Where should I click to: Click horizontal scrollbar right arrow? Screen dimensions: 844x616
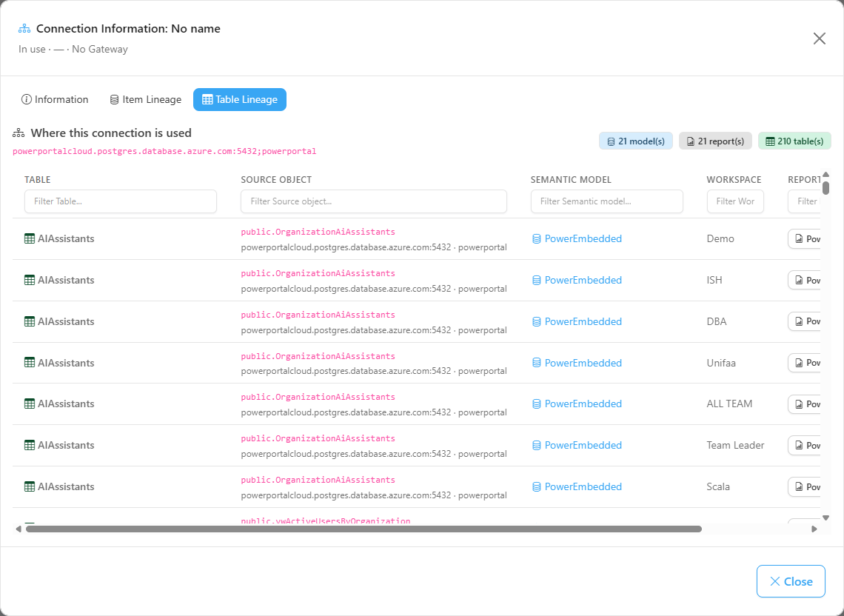point(814,529)
